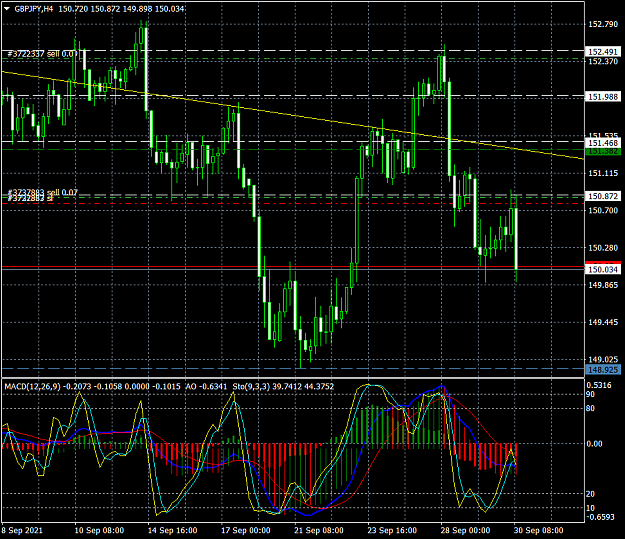Click the 10 Sep 08:00 time label
Image resolution: width=625 pixels, height=539 pixels.
(x=99, y=530)
